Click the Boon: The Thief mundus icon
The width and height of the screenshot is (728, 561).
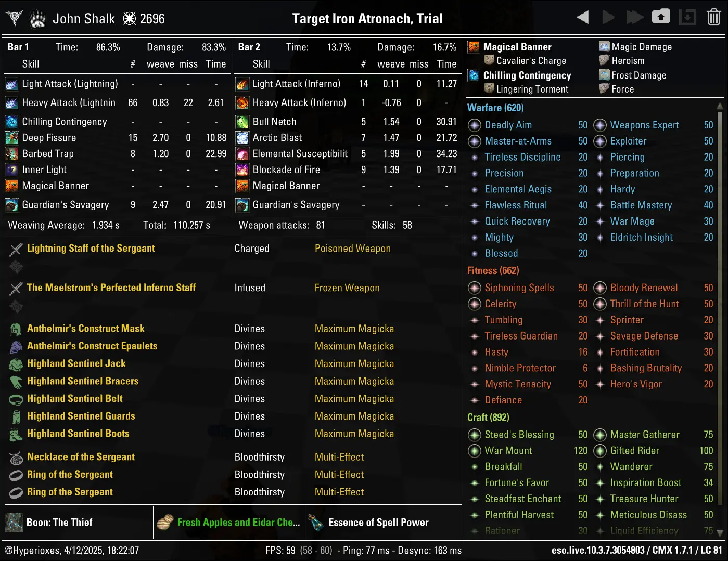pyautogui.click(x=14, y=523)
